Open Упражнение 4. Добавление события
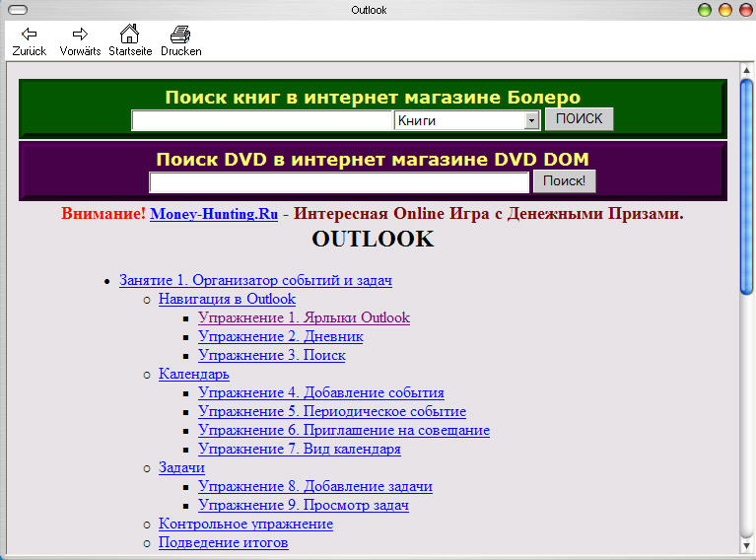The width and height of the screenshot is (756, 560). tap(321, 393)
